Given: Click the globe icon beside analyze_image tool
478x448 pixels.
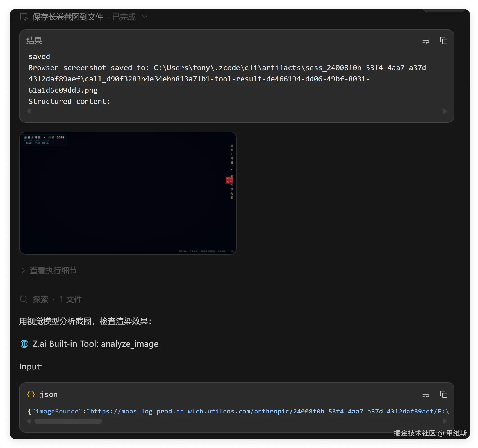Looking at the screenshot, I should tap(24, 344).
